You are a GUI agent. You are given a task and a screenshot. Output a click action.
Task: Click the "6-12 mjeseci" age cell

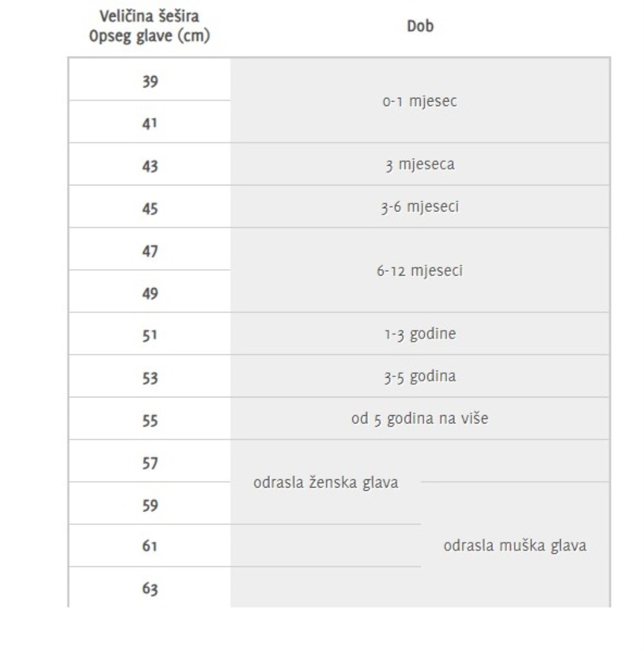pos(420,271)
